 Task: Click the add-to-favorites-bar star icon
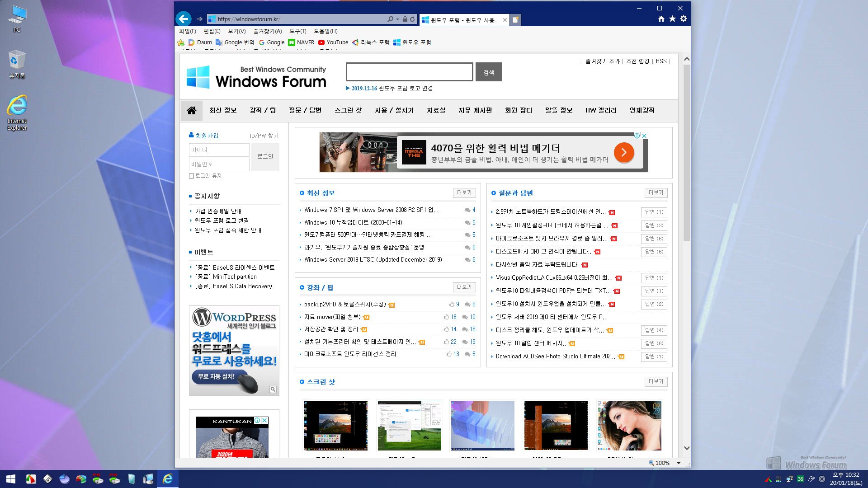click(x=181, y=42)
